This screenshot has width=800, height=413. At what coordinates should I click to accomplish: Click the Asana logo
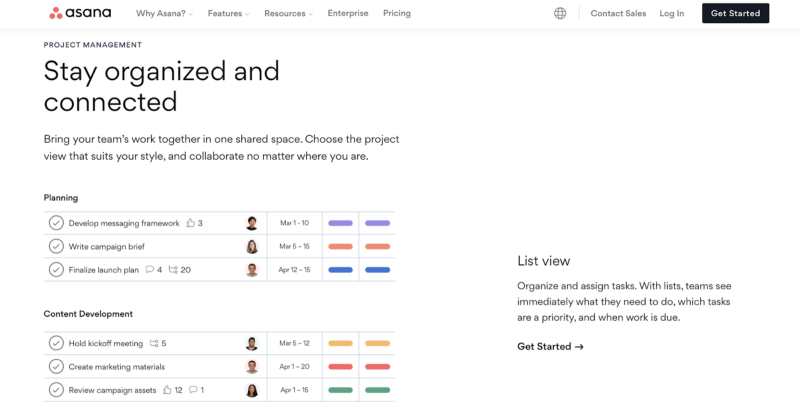coord(80,13)
